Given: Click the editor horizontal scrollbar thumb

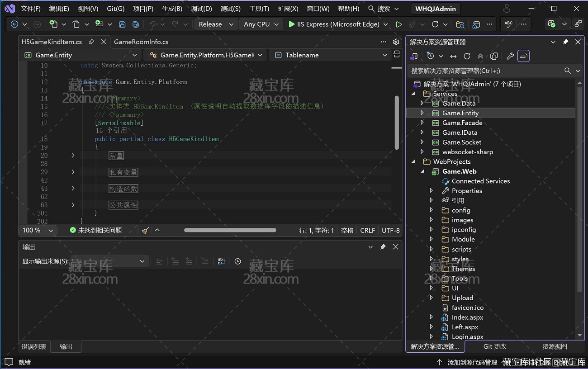Looking at the screenshot, I should point(230,230).
